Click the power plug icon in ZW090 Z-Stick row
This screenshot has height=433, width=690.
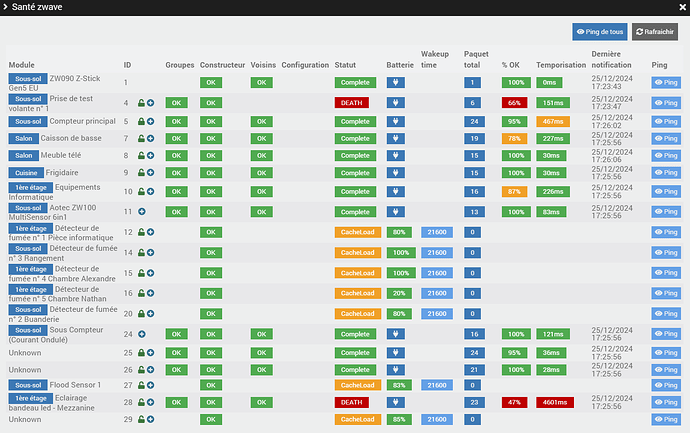pos(399,83)
